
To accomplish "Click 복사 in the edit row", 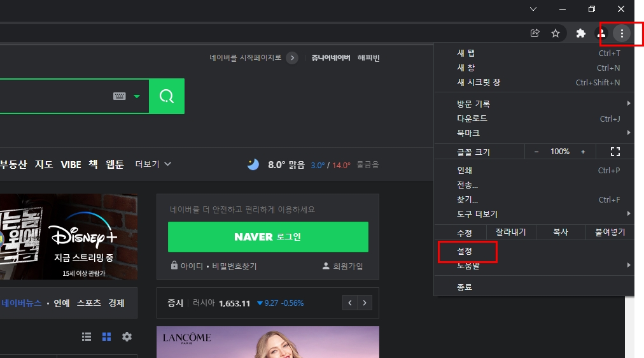I will click(560, 233).
